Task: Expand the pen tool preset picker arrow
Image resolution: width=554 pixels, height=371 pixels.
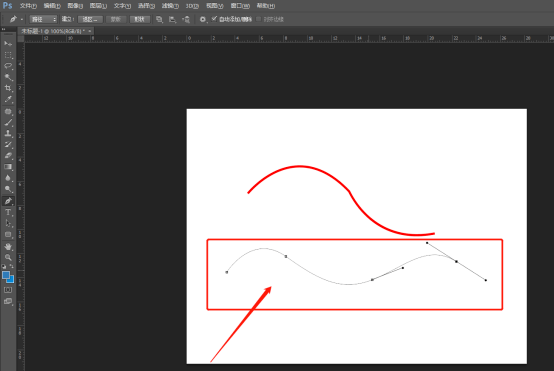Action: 22,19
